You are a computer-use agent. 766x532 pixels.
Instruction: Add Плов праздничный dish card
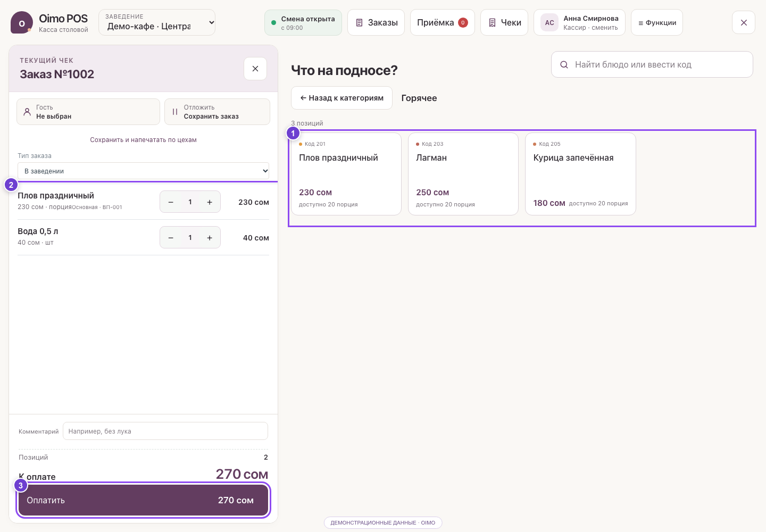pyautogui.click(x=346, y=174)
